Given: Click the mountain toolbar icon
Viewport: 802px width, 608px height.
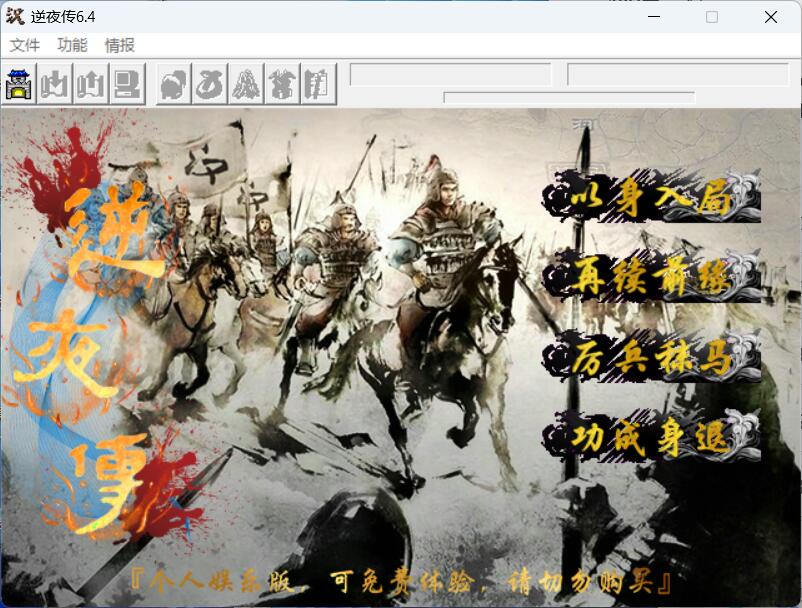Looking at the screenshot, I should tap(246, 84).
